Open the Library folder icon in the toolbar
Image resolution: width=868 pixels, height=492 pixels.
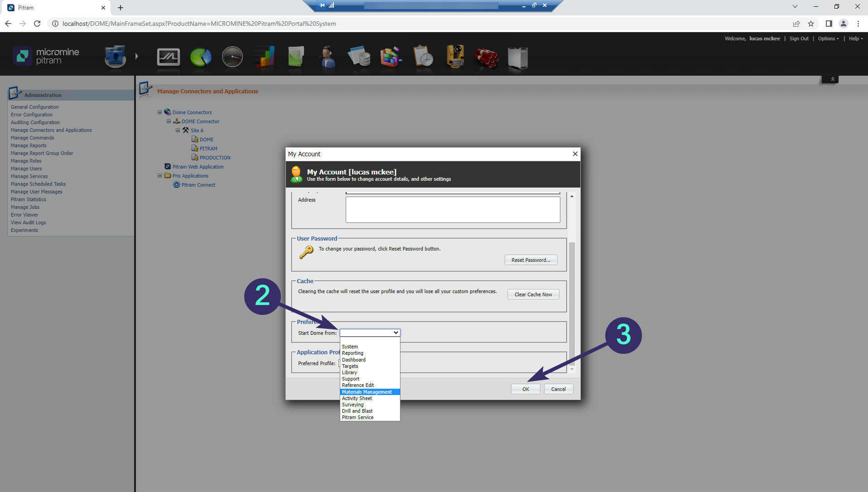point(296,57)
